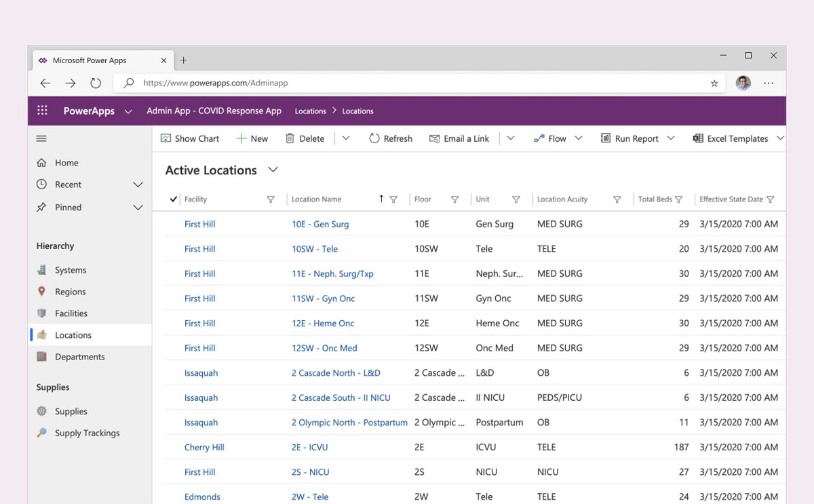Open Edmonds facility link
814x504 pixels.
coord(202,497)
